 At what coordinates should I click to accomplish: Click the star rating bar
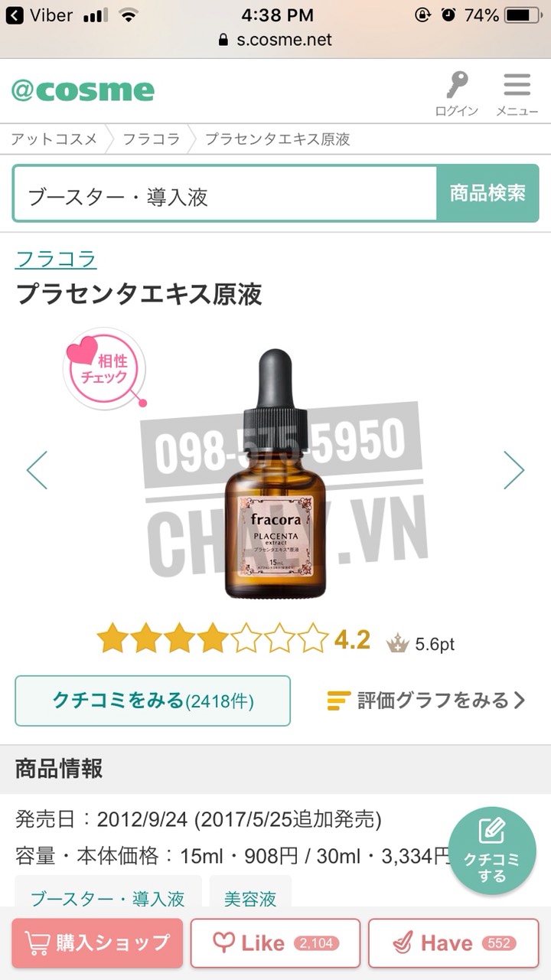pyautogui.click(x=213, y=639)
